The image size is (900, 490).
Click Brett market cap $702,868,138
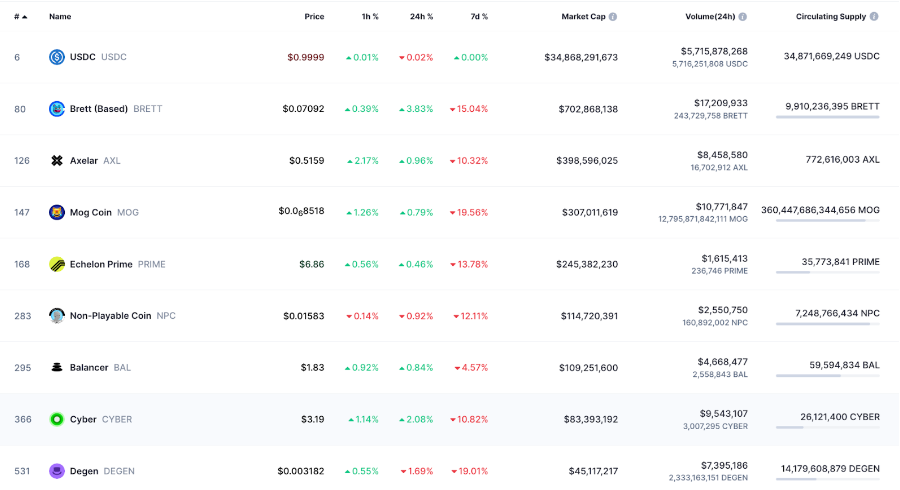click(588, 108)
